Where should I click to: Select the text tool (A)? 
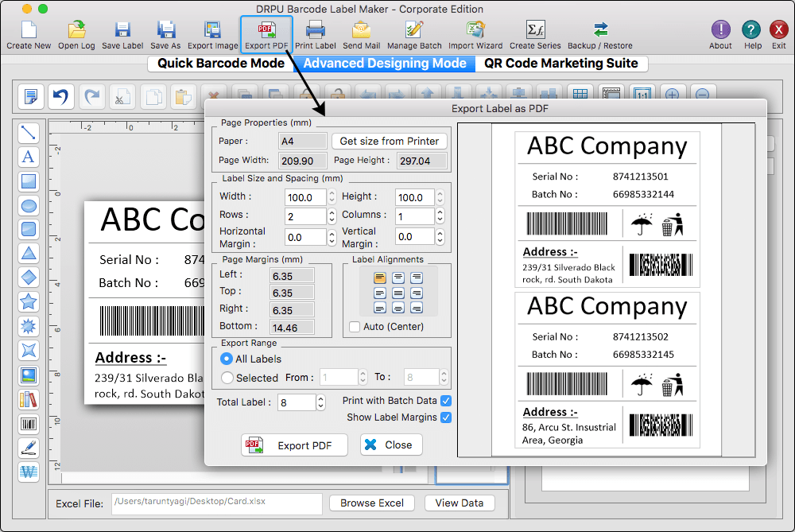(x=29, y=157)
